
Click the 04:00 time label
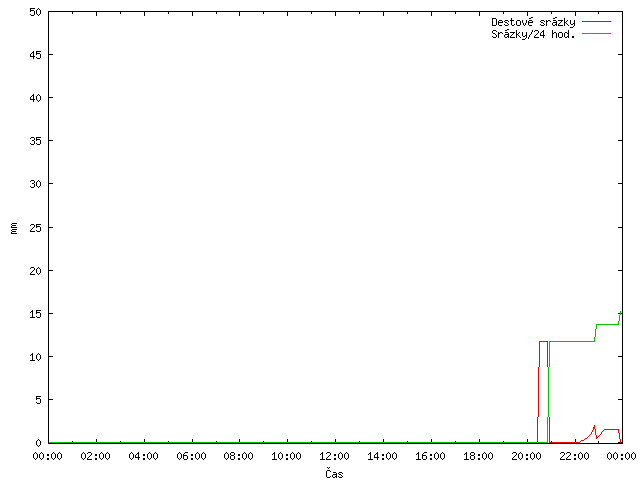pos(143,456)
